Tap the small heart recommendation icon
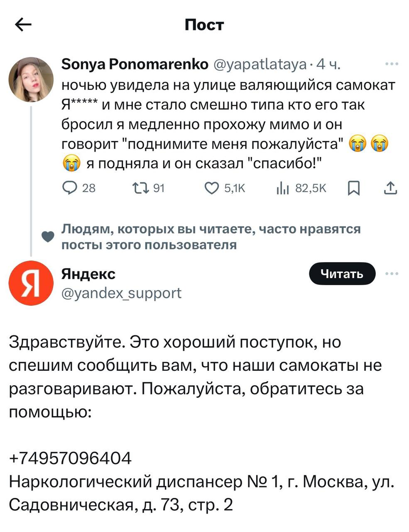This screenshot has width=409, height=532. [49, 237]
